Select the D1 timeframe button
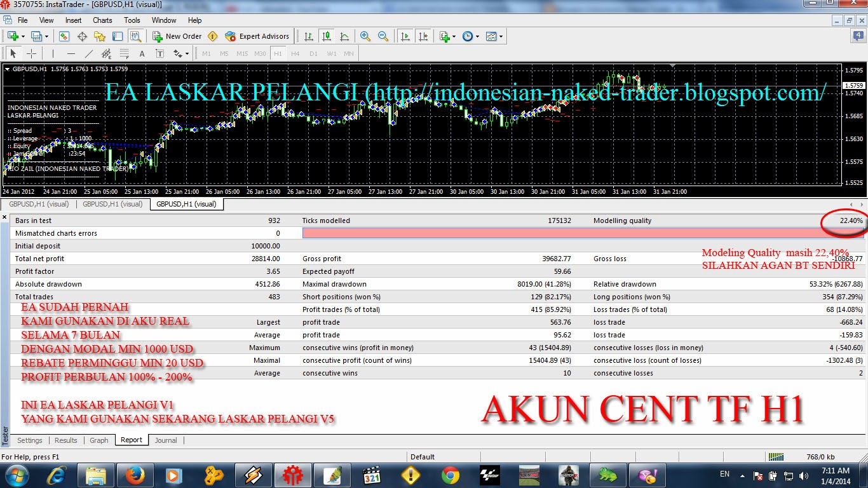The width and height of the screenshot is (868, 488). click(x=313, y=53)
